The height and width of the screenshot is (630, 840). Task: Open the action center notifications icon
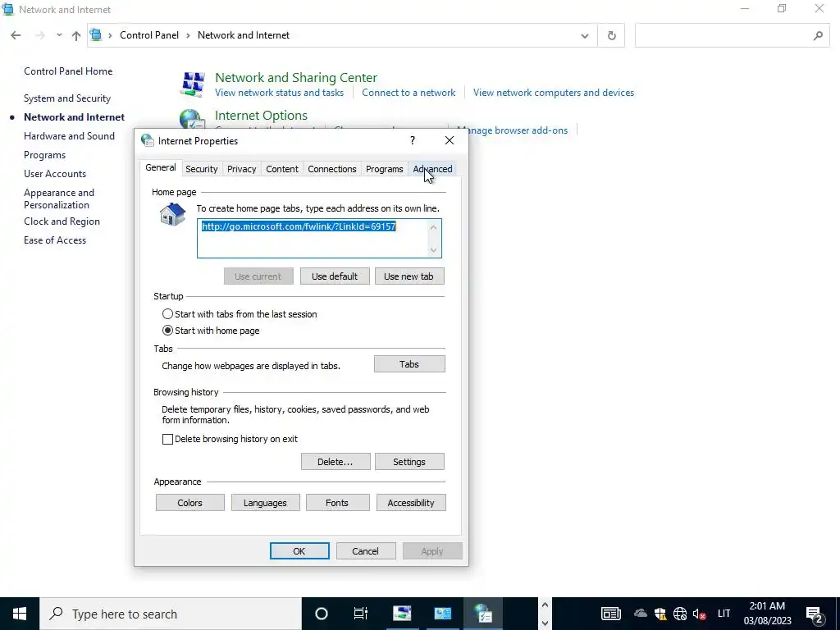(x=814, y=614)
